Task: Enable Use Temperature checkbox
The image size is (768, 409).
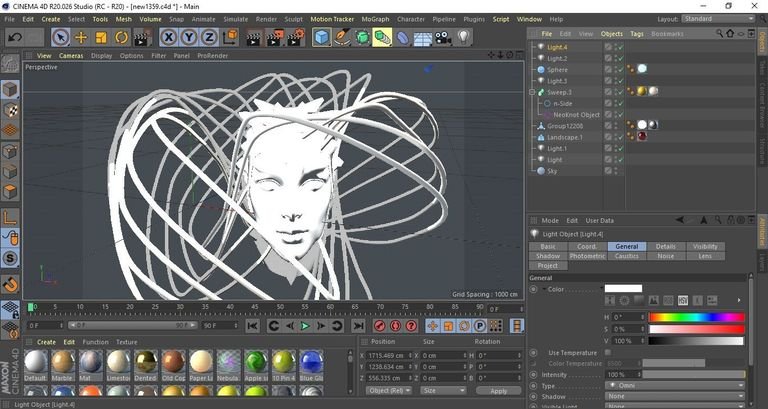Action: click(x=608, y=353)
